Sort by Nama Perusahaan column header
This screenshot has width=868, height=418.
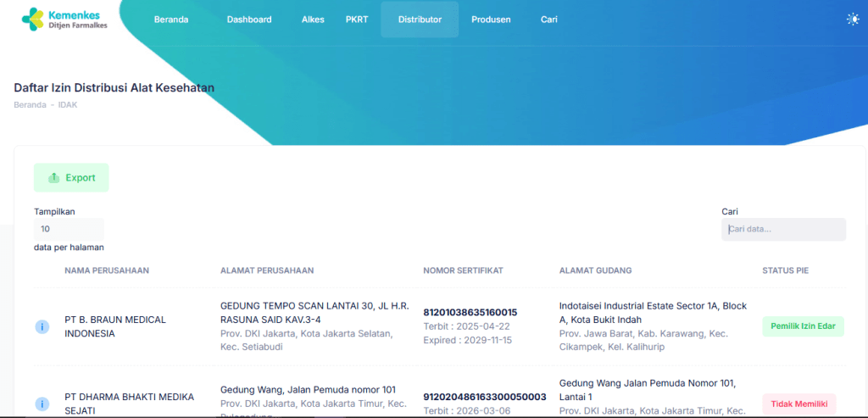(107, 270)
